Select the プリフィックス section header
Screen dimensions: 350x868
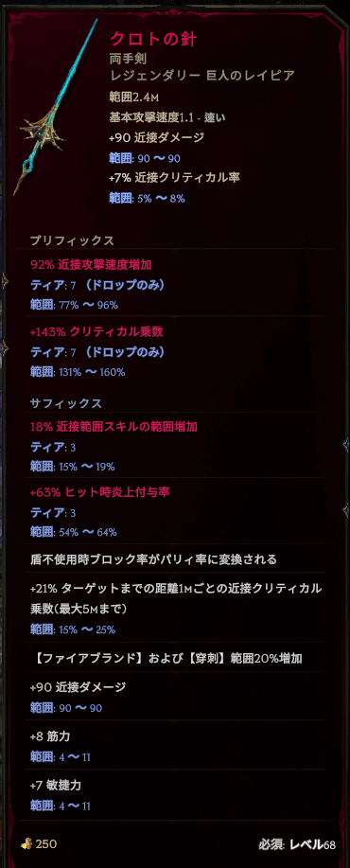[x=72, y=240]
